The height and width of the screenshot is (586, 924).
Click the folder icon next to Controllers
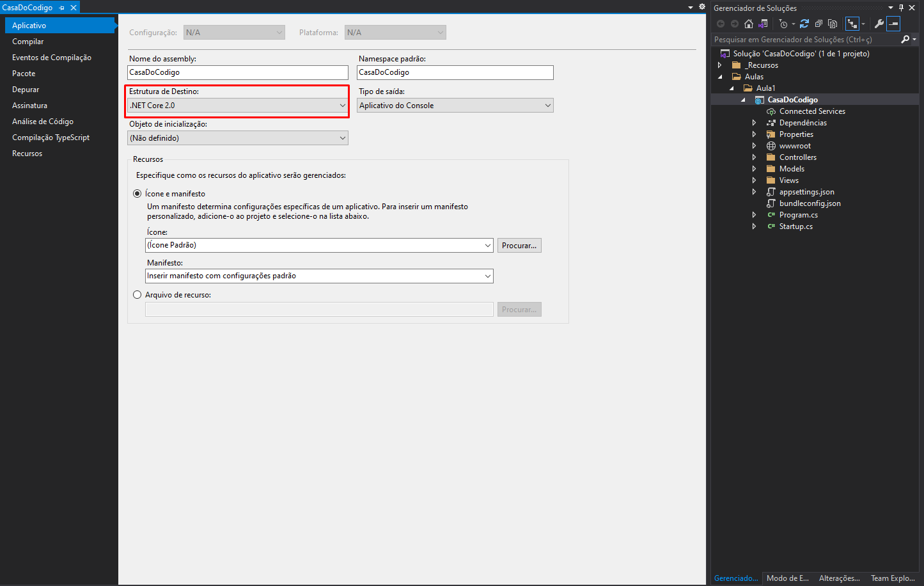pyautogui.click(x=771, y=157)
